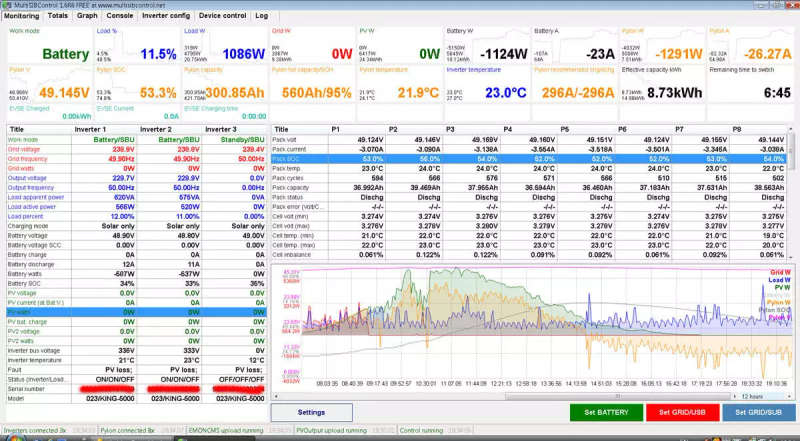Click the Pylon SOC tile showing 53.3%

pyautogui.click(x=137, y=84)
